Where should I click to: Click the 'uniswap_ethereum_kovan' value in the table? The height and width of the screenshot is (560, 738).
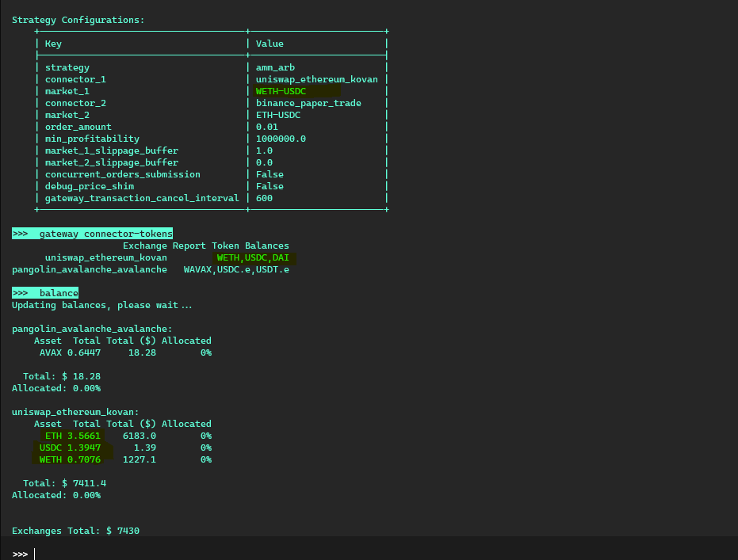tap(317, 79)
